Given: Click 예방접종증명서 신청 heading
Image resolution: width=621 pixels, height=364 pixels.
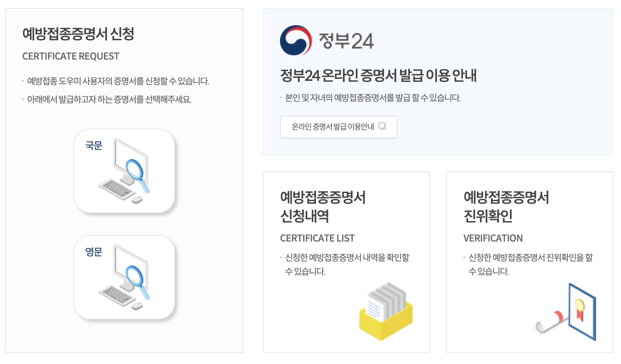Looking at the screenshot, I should click(x=78, y=34).
